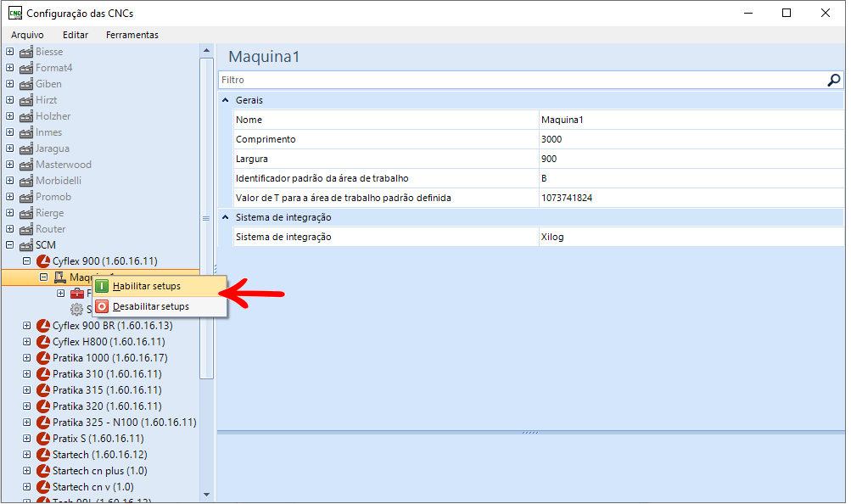Collapse the Sistema de integração section

(x=225, y=217)
